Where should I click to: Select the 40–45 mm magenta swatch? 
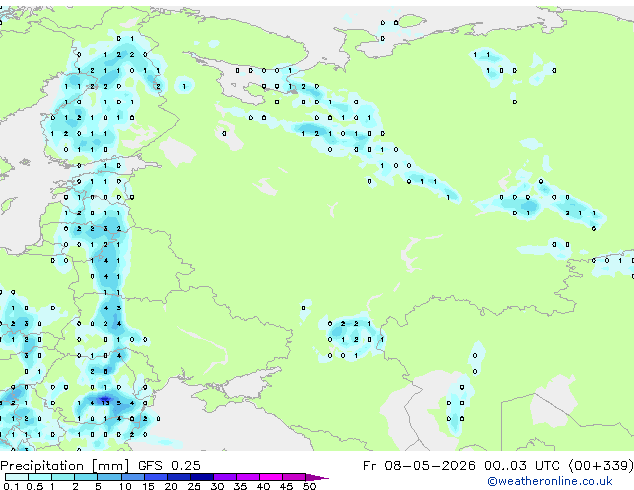click(x=271, y=477)
